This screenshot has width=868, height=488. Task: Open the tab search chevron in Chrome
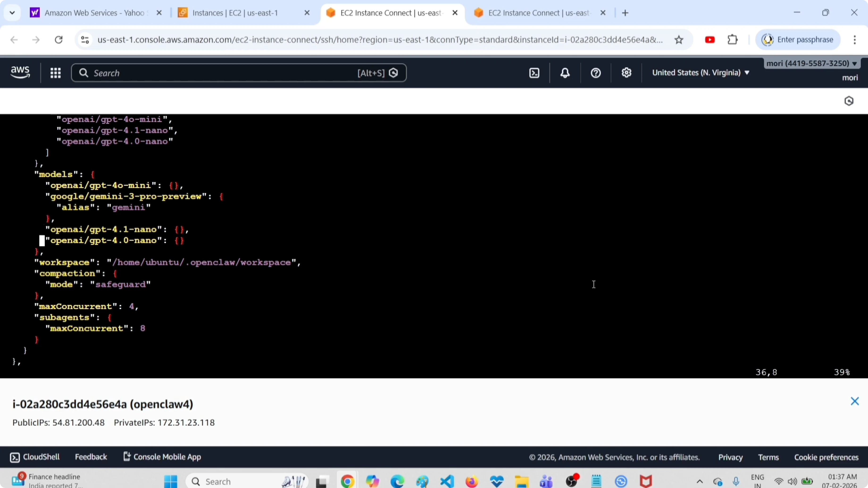[x=12, y=13]
